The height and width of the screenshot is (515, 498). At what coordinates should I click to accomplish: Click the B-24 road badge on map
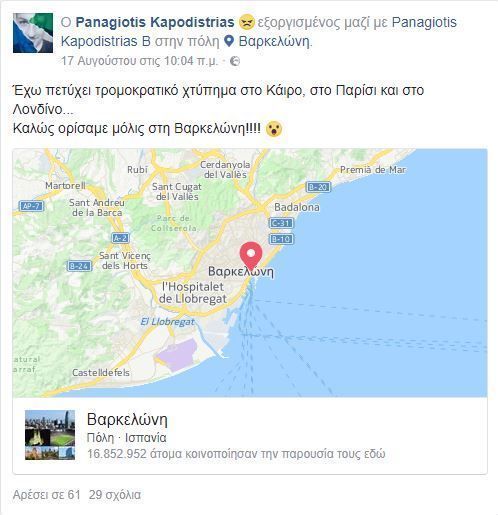click(79, 266)
